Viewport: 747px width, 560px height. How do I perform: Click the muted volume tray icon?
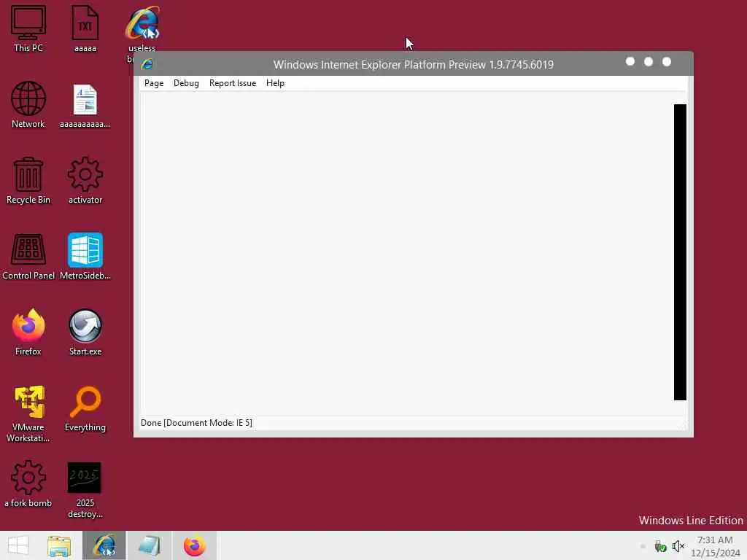[678, 545]
